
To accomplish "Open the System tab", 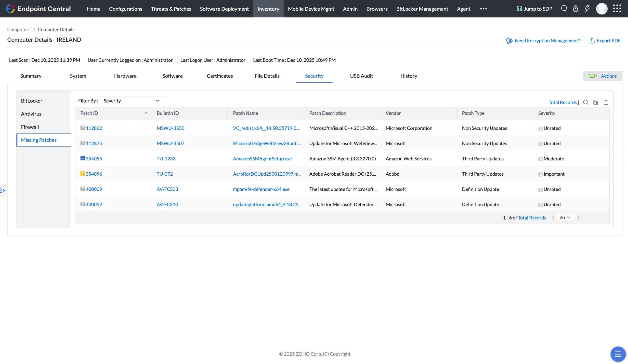I will point(78,76).
